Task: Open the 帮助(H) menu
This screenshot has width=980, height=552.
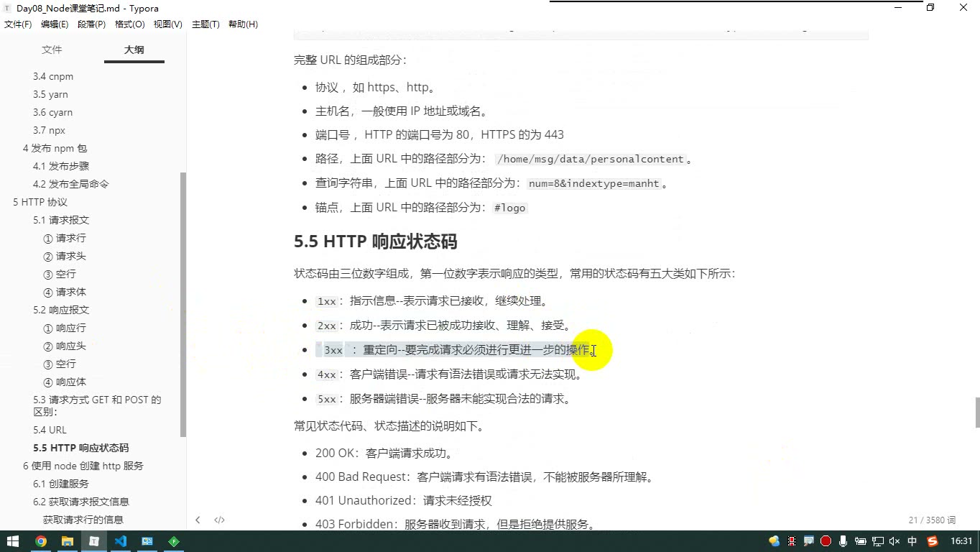Action: [243, 24]
